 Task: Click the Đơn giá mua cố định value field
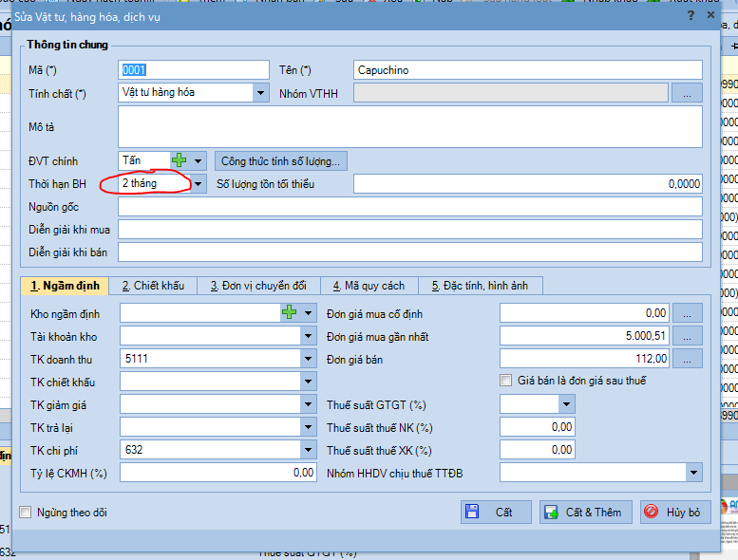coord(585,313)
